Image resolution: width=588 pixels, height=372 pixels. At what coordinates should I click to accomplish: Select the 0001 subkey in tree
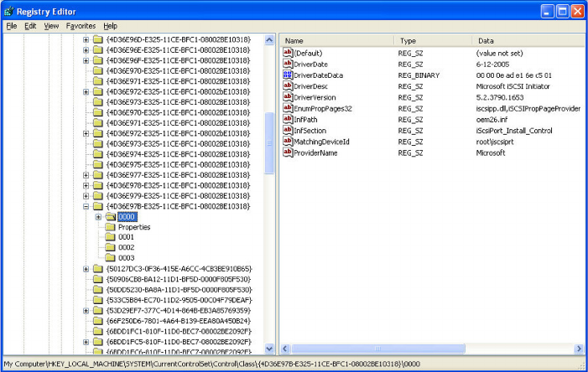pos(126,237)
